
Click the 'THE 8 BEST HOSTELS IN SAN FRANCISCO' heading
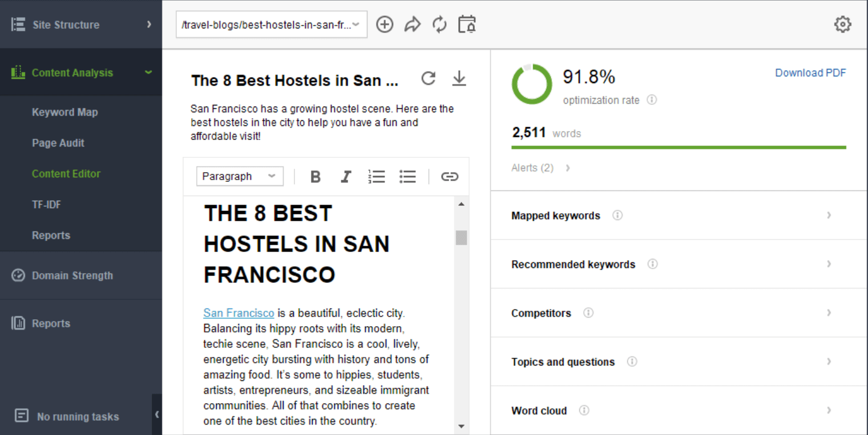point(296,244)
